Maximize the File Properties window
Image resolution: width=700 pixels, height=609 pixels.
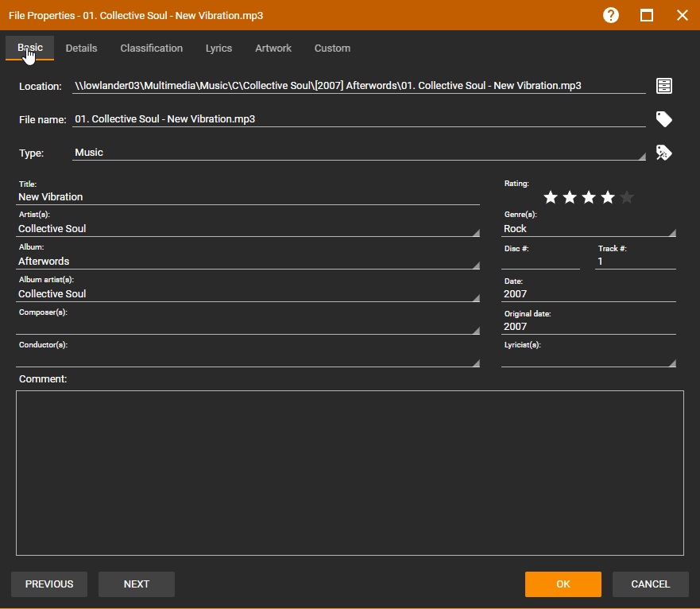coord(647,15)
